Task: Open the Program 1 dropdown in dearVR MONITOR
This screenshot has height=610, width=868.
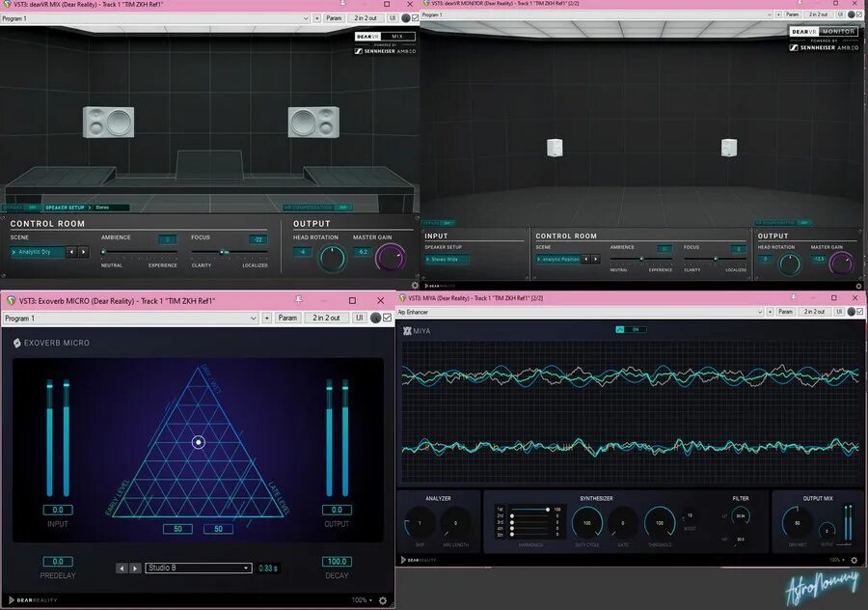Action: point(597,14)
